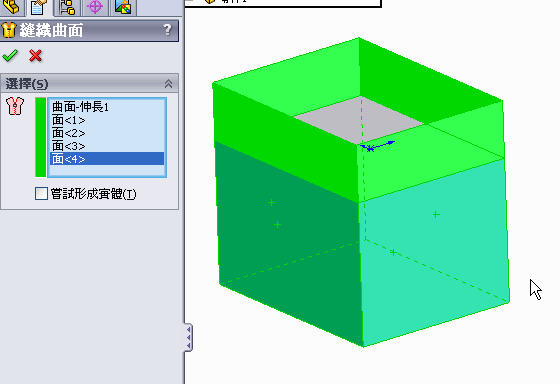Open the ConfigurationManager tab

tap(67, 7)
